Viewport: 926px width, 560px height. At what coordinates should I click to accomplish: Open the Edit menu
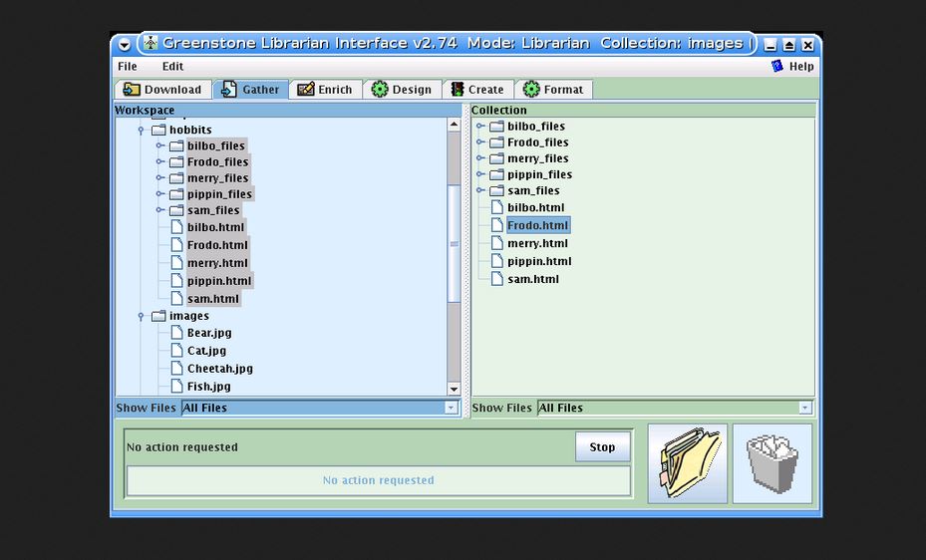pos(173,66)
